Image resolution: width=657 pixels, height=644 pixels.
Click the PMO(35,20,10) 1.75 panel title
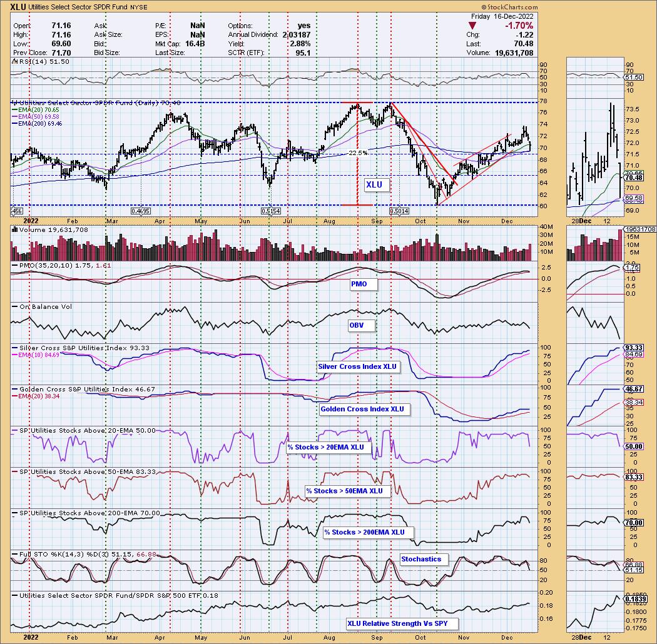click(61, 266)
